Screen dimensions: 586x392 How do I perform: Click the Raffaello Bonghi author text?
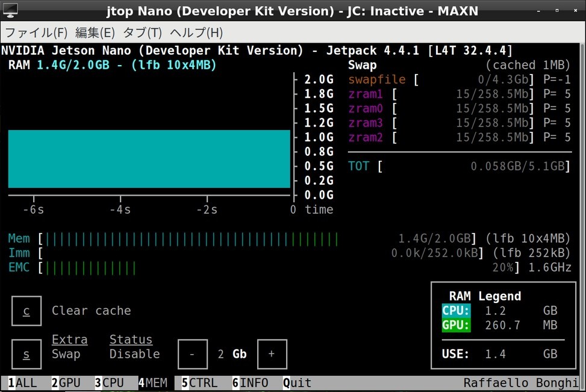[521, 382]
